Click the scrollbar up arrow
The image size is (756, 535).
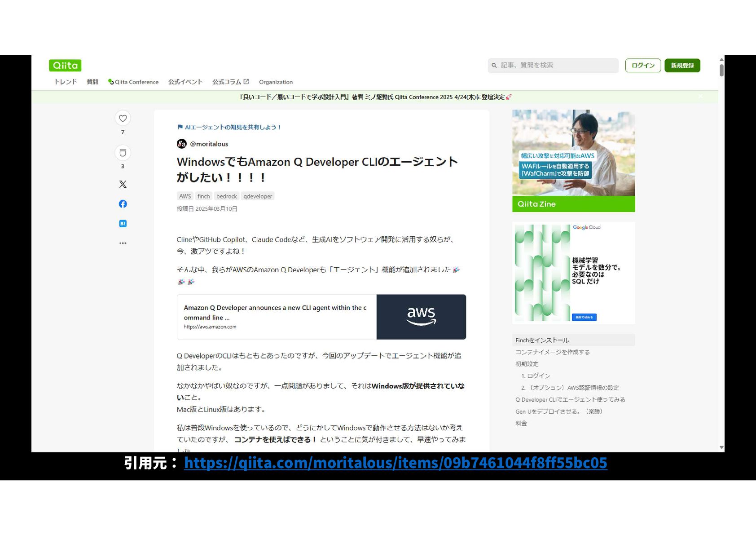pos(721,59)
